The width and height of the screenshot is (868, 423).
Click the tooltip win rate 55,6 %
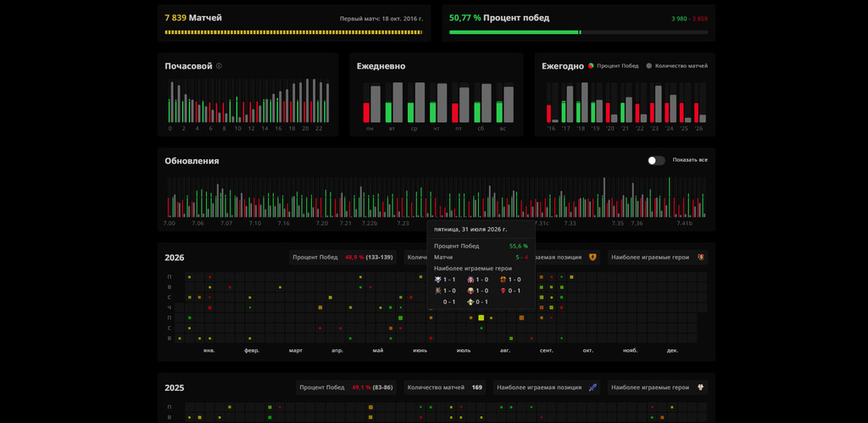click(518, 246)
